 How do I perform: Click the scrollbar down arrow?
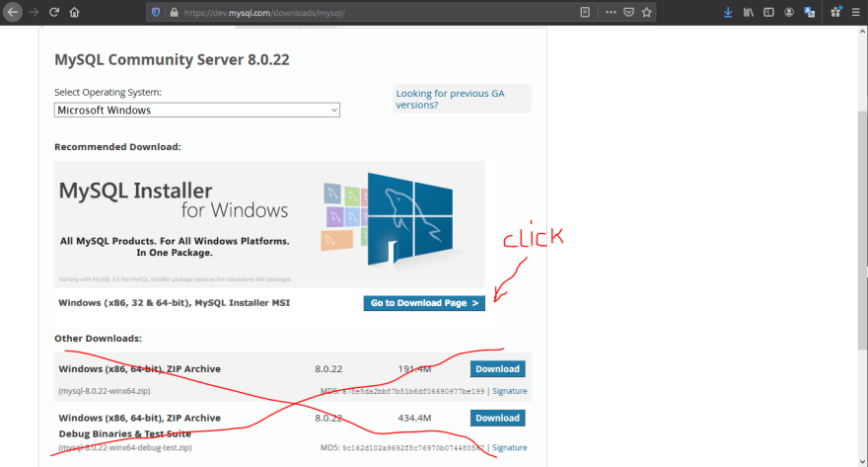point(862,461)
